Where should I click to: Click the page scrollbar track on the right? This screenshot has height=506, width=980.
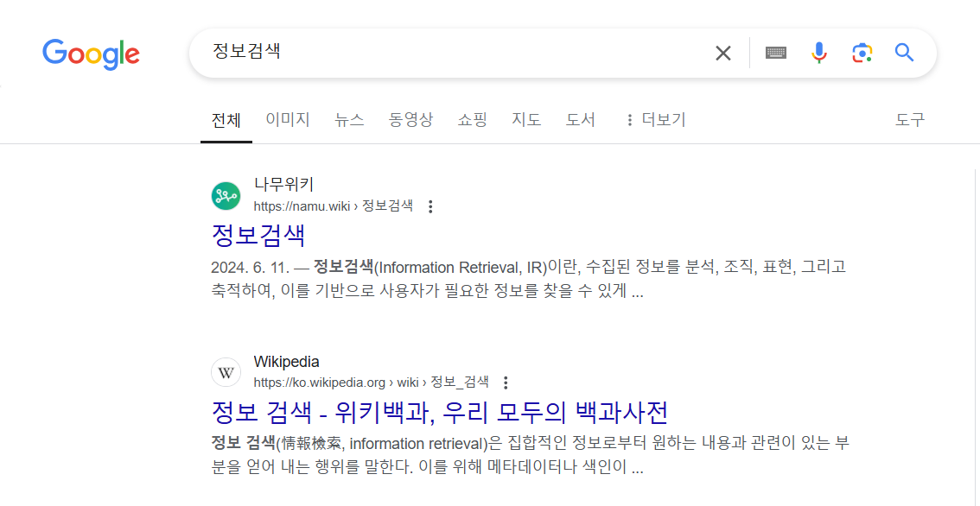tap(976, 338)
